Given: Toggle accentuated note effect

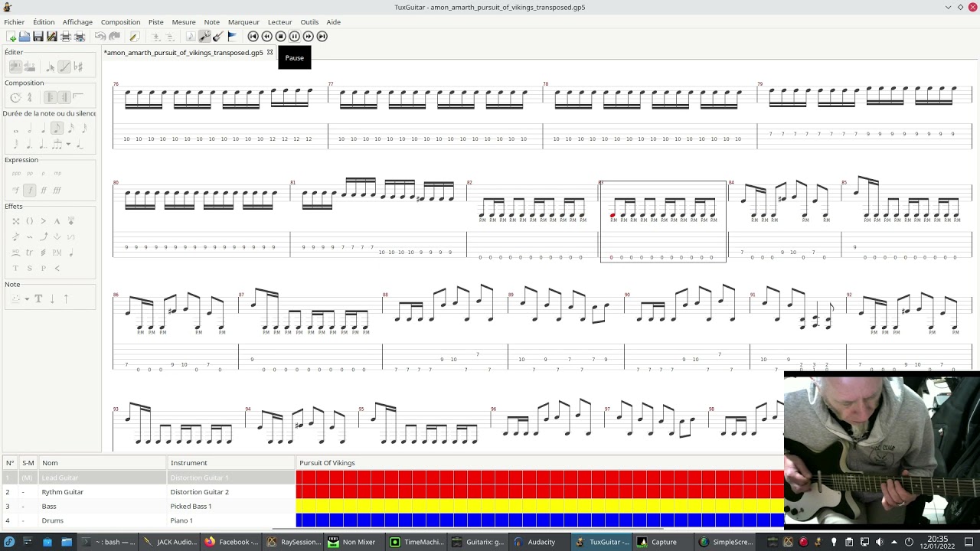Looking at the screenshot, I should coord(43,221).
